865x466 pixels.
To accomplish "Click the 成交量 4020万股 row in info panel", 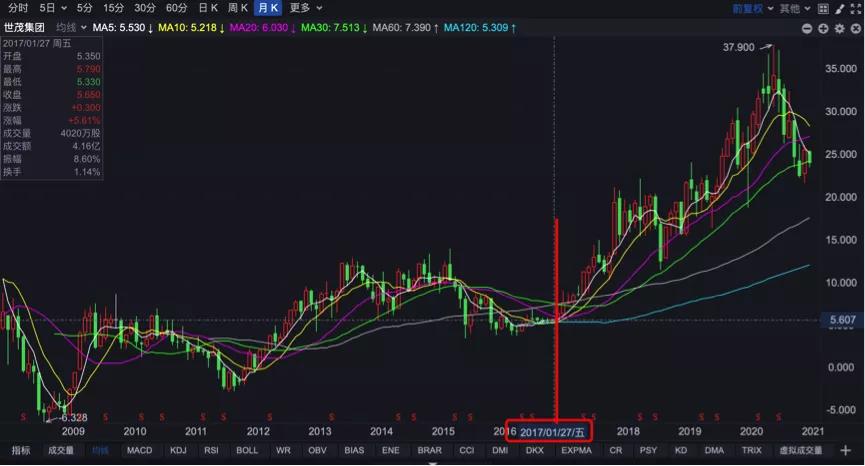I will (52, 133).
